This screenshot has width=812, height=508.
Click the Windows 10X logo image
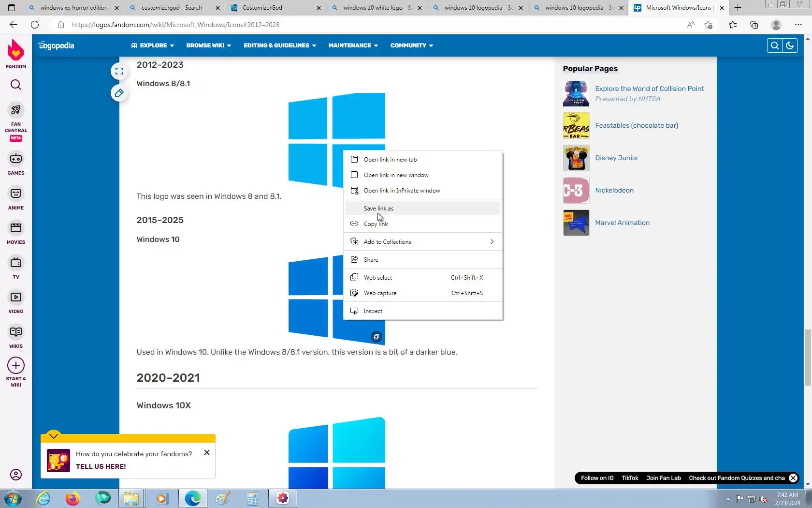pos(337,453)
